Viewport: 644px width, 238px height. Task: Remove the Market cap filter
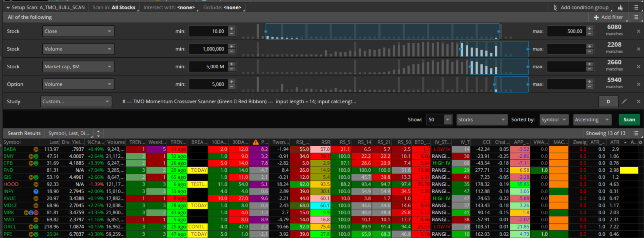[639, 67]
